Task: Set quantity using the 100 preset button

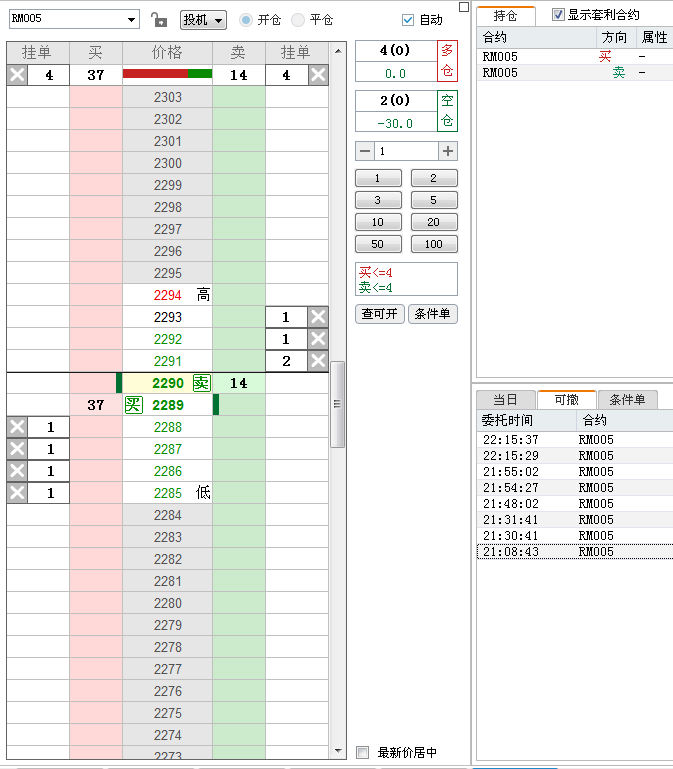Action: coord(433,244)
